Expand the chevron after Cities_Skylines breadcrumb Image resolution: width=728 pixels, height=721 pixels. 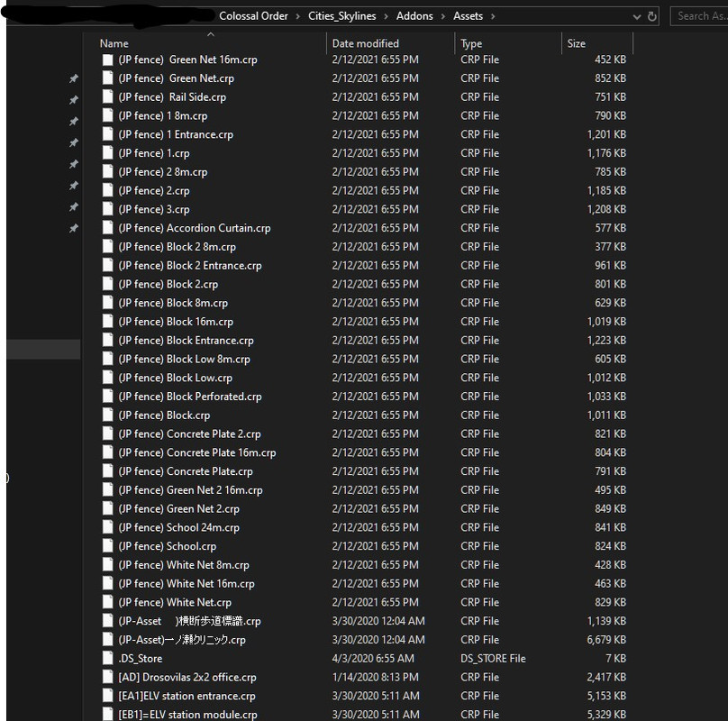[386, 17]
